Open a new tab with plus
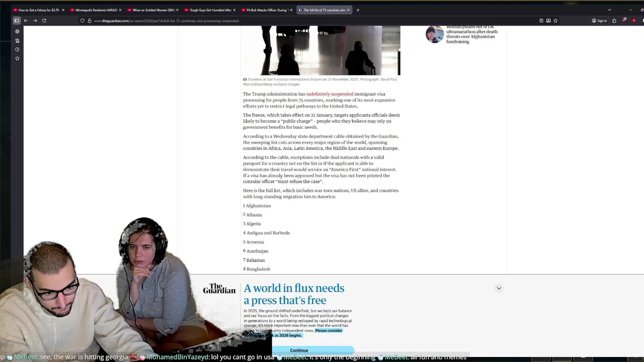Viewport: 644px width, 362px height. pos(358,10)
